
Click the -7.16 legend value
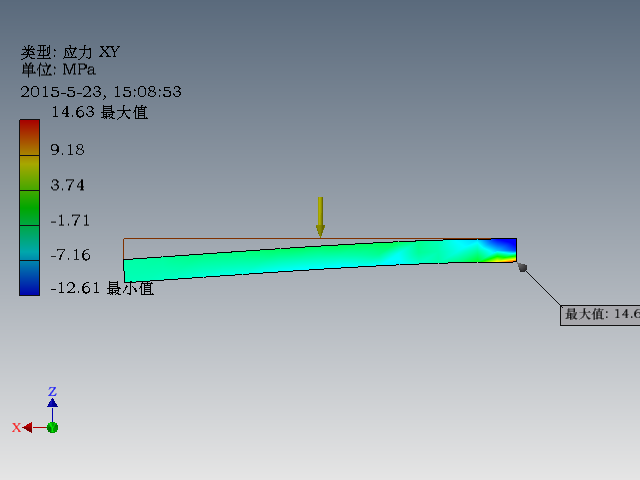(70, 255)
